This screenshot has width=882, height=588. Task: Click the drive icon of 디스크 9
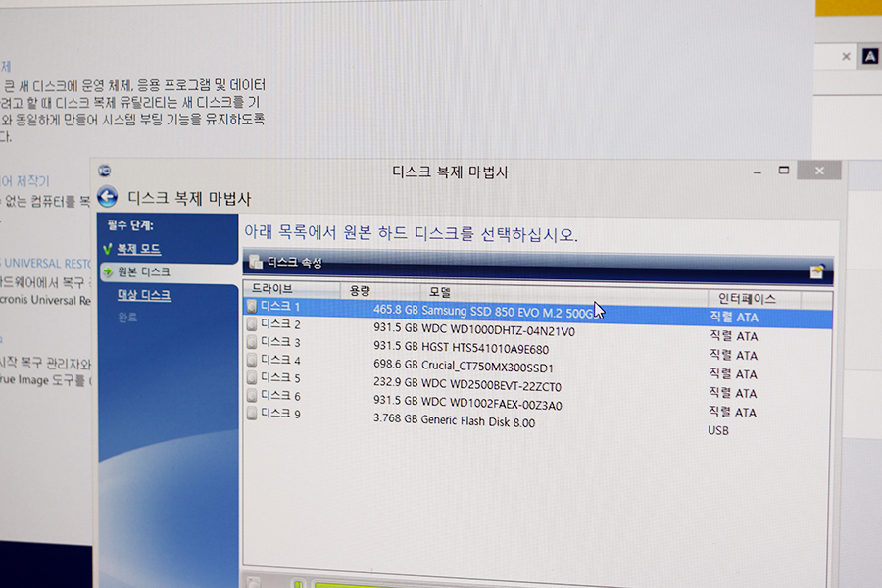(252, 415)
